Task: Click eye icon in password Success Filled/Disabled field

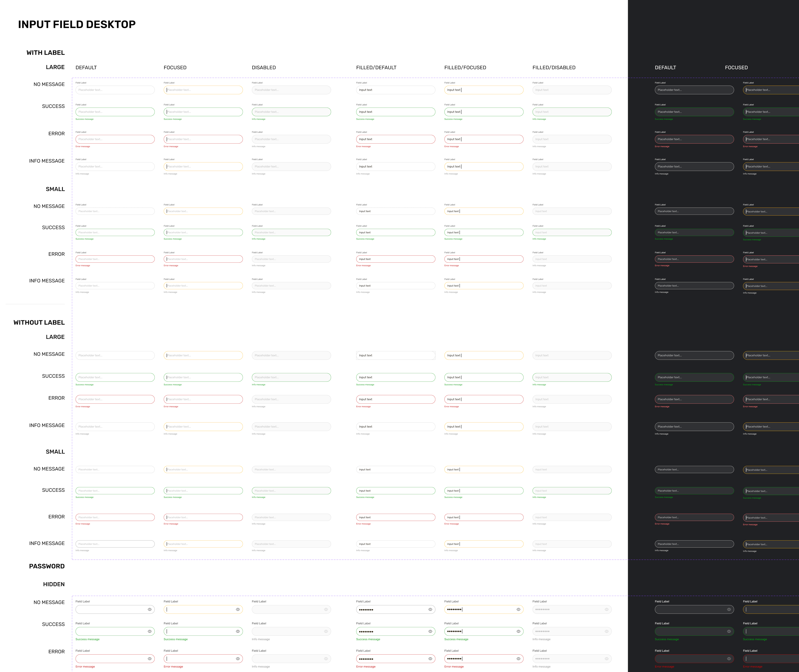Action: [x=607, y=631]
